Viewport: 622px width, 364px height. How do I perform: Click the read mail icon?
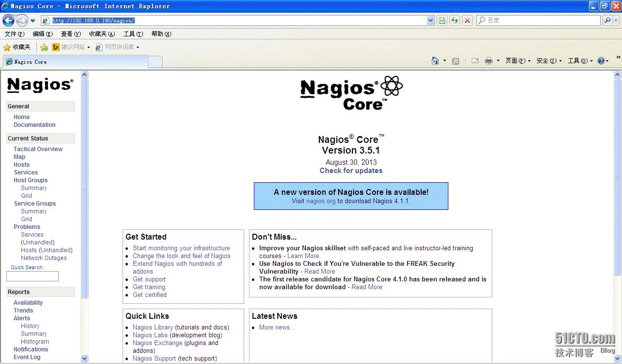475,61
